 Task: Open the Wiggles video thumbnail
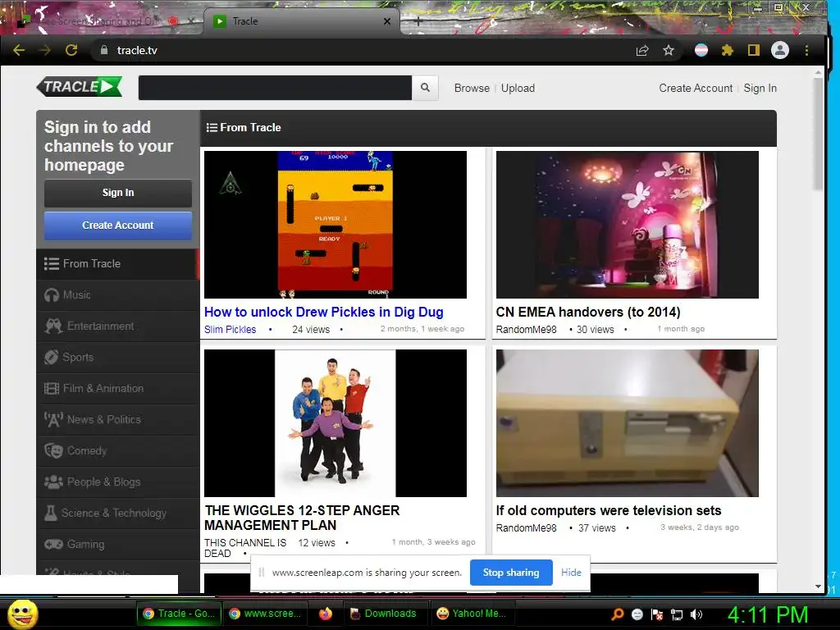(336, 423)
